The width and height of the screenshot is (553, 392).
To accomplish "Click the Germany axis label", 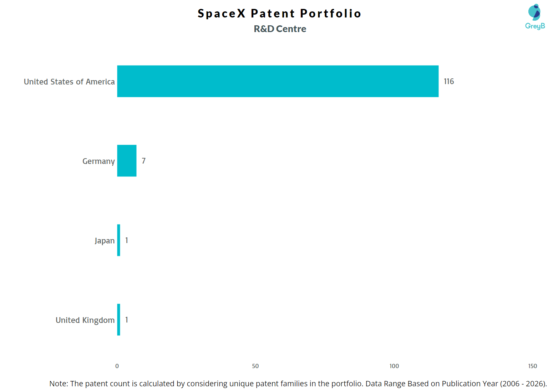I will coord(98,161).
